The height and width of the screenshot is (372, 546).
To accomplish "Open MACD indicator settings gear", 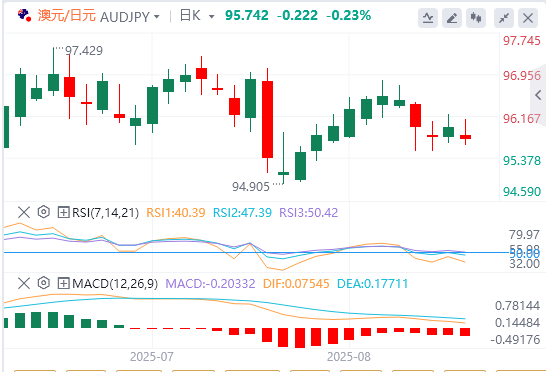I will tap(44, 283).
